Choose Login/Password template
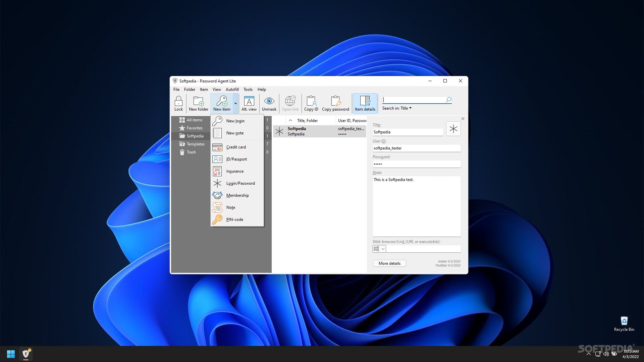The height and width of the screenshot is (362, 644). tap(237, 183)
